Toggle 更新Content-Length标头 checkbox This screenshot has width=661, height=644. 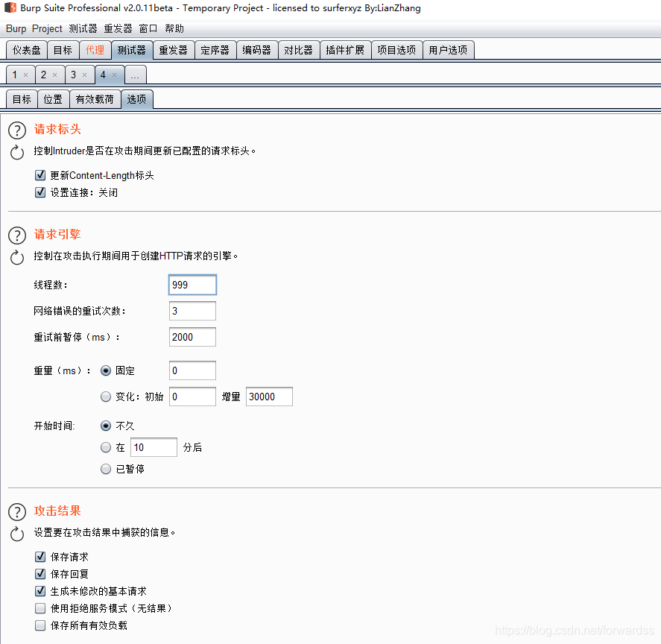tap(40, 175)
